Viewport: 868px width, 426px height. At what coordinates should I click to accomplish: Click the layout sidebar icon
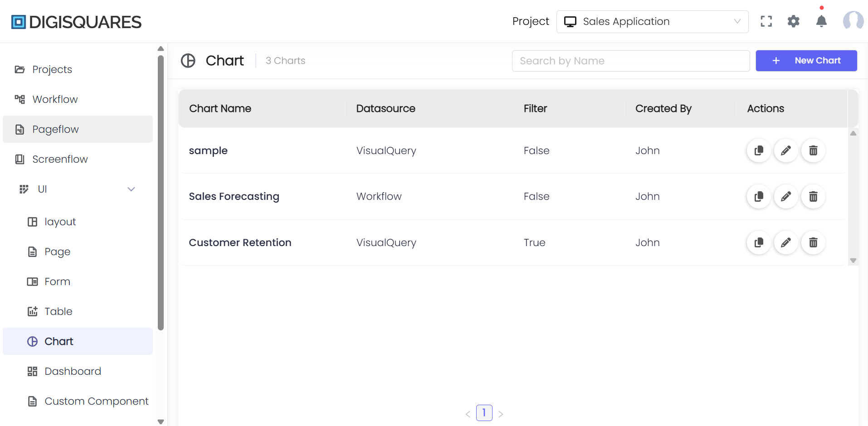[x=32, y=222]
